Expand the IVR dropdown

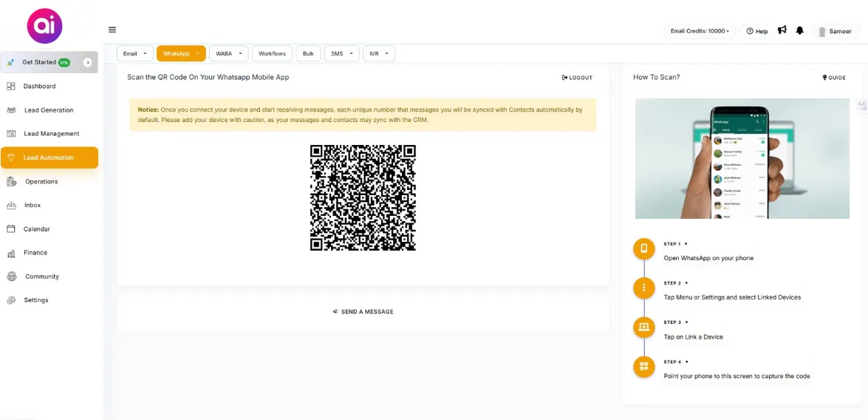point(378,54)
